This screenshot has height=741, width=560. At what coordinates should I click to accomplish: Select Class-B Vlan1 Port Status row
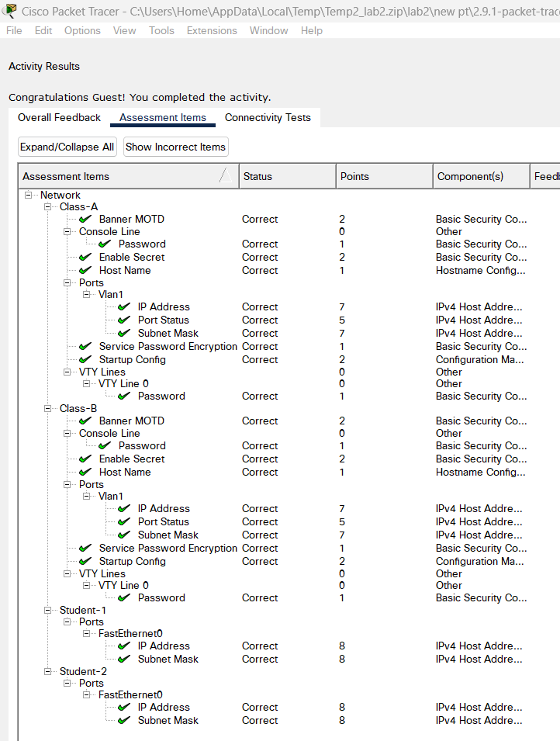point(289,521)
